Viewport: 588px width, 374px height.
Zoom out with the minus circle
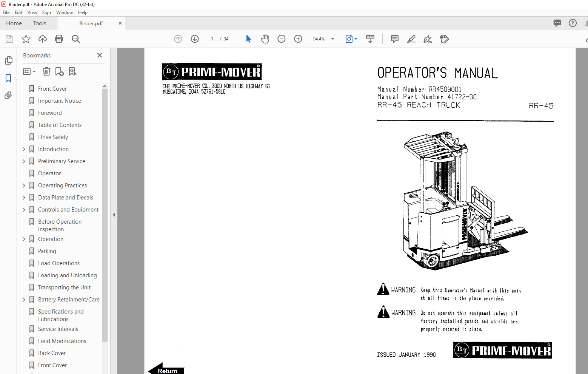click(x=282, y=39)
